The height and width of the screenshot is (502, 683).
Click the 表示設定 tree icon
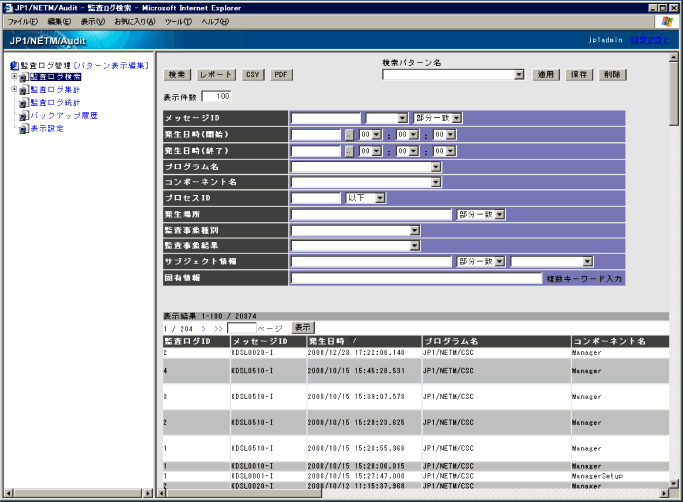coord(24,129)
